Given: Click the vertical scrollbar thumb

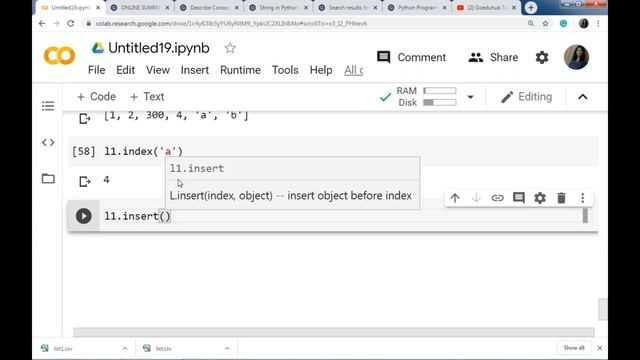Looking at the screenshot, I should (x=603, y=309).
